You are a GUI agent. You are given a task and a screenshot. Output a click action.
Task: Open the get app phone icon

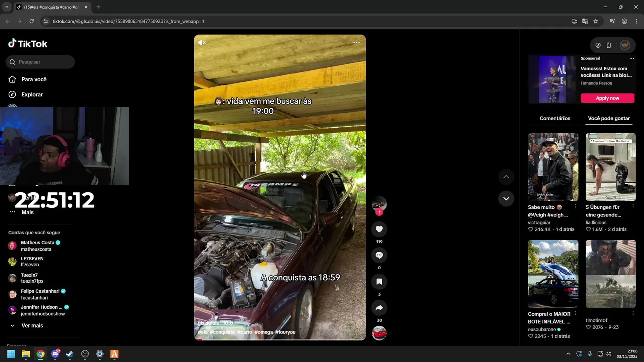point(609,45)
